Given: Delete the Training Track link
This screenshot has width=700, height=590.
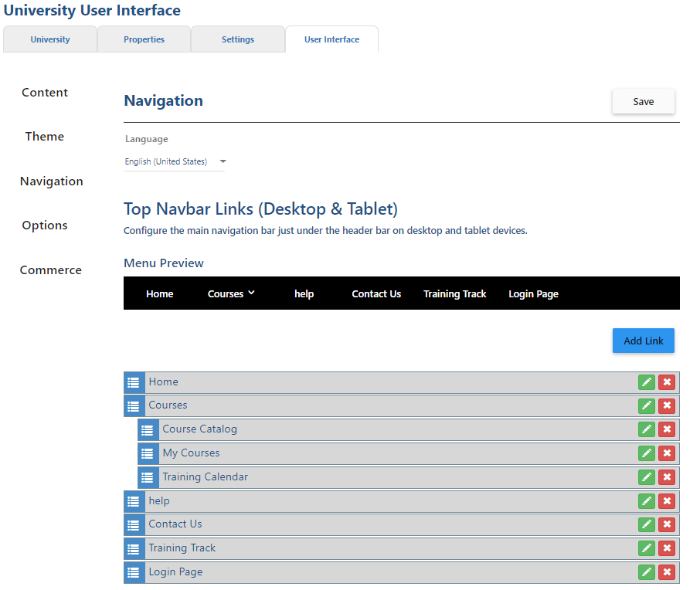Looking at the screenshot, I should click(667, 548).
